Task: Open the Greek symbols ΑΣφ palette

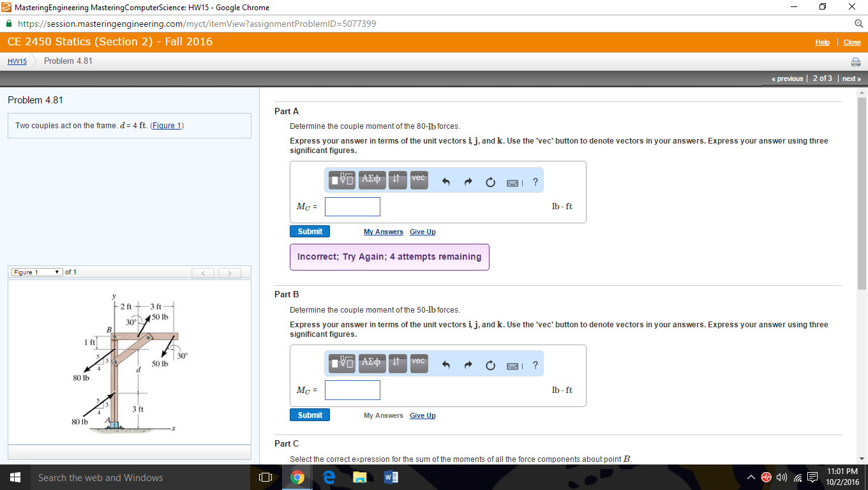Action: (371, 180)
